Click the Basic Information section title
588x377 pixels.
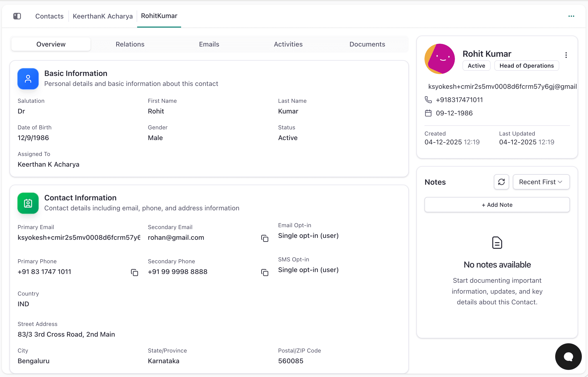pos(76,73)
